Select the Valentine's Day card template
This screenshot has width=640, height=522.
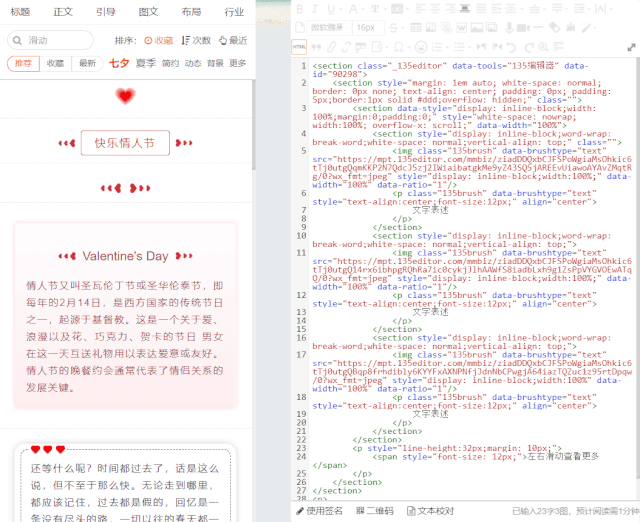click(125, 315)
